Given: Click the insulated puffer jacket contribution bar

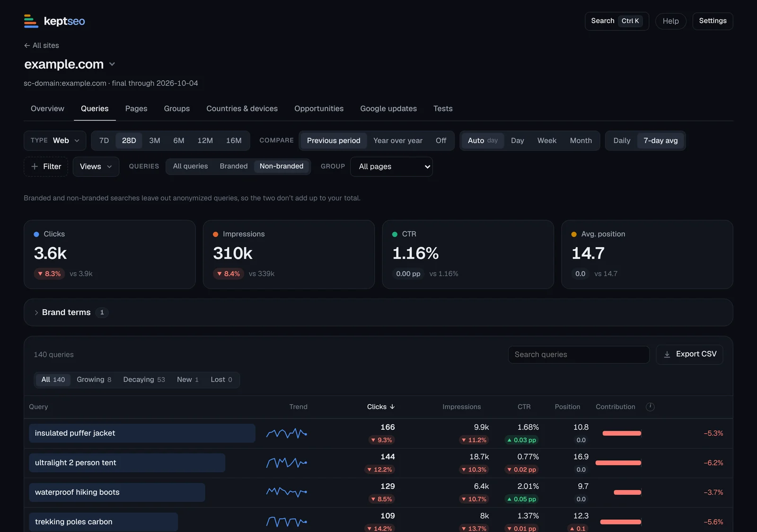Looking at the screenshot, I should (x=622, y=433).
